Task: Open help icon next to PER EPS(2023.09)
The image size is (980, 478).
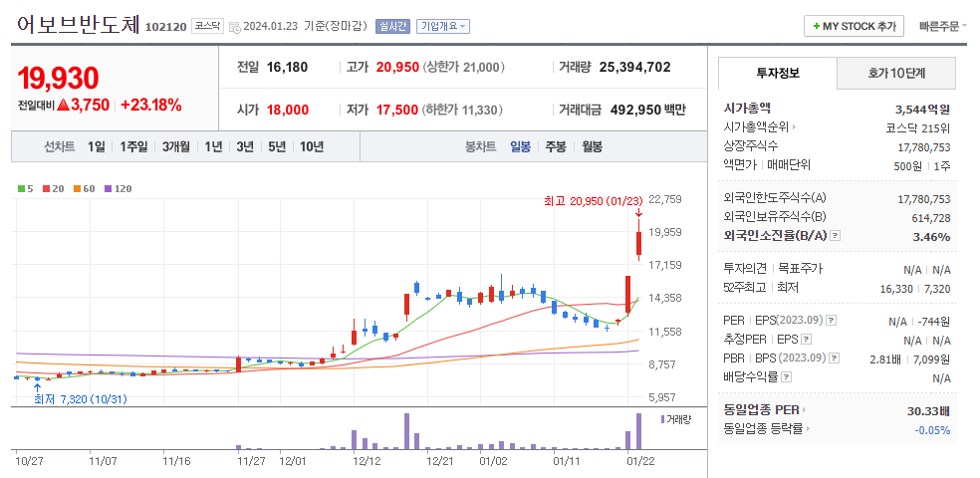Action: click(x=831, y=321)
